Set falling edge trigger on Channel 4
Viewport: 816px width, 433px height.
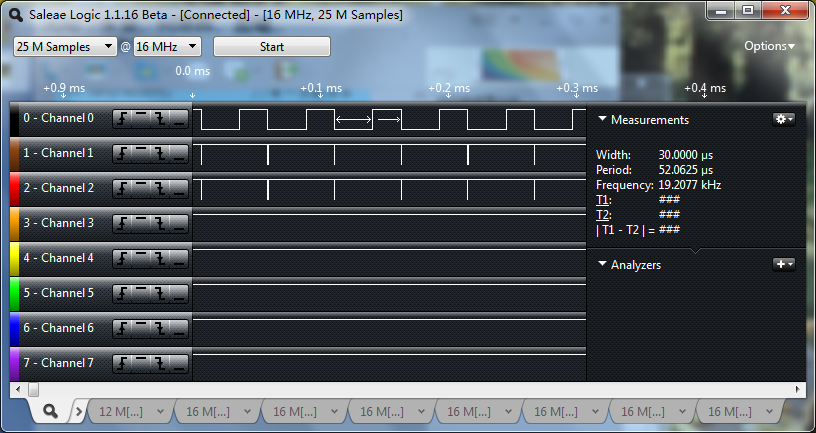point(160,259)
